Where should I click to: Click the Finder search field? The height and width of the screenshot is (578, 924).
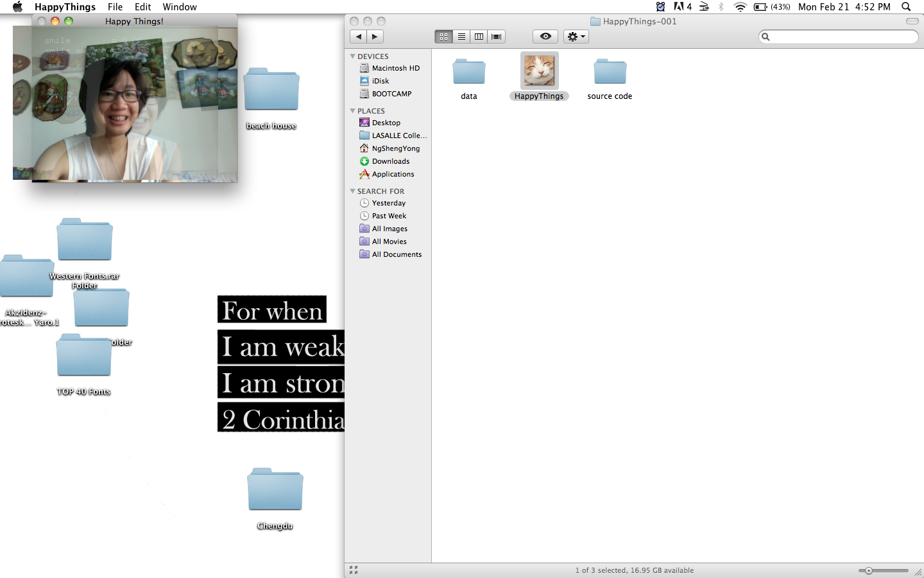[842, 37]
